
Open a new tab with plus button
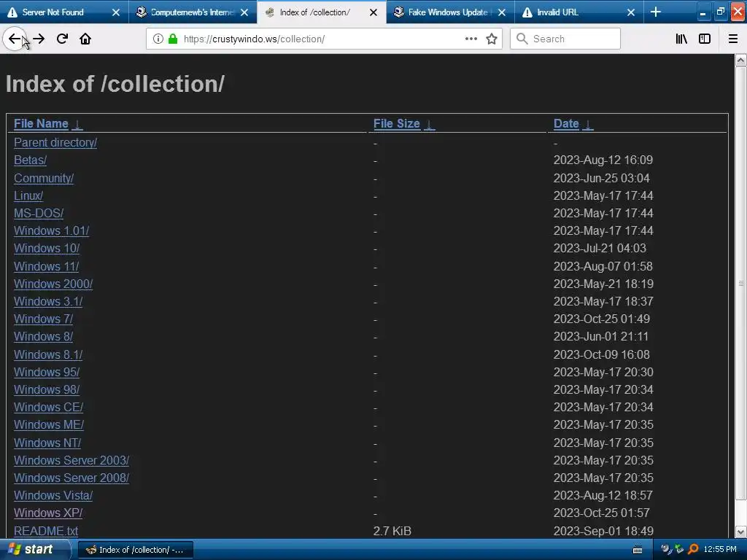click(656, 12)
